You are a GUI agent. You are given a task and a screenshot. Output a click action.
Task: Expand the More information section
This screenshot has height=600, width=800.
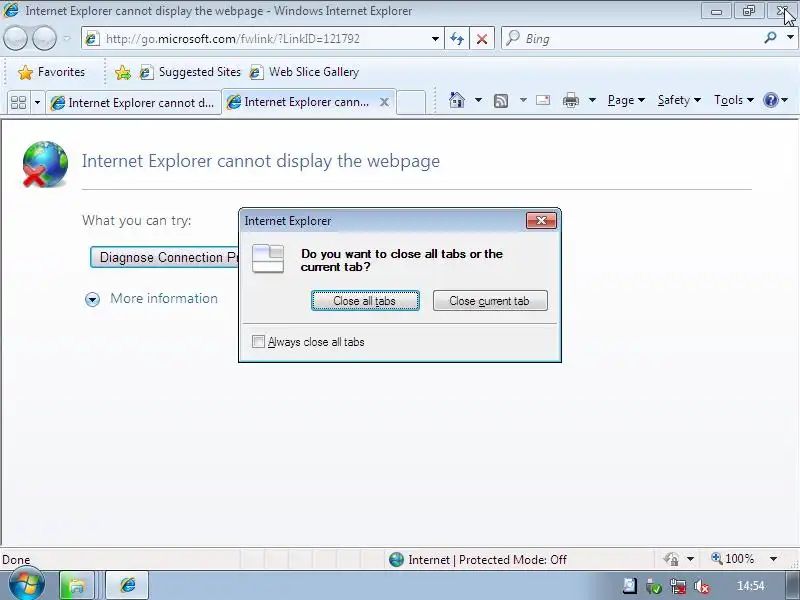coord(151,298)
